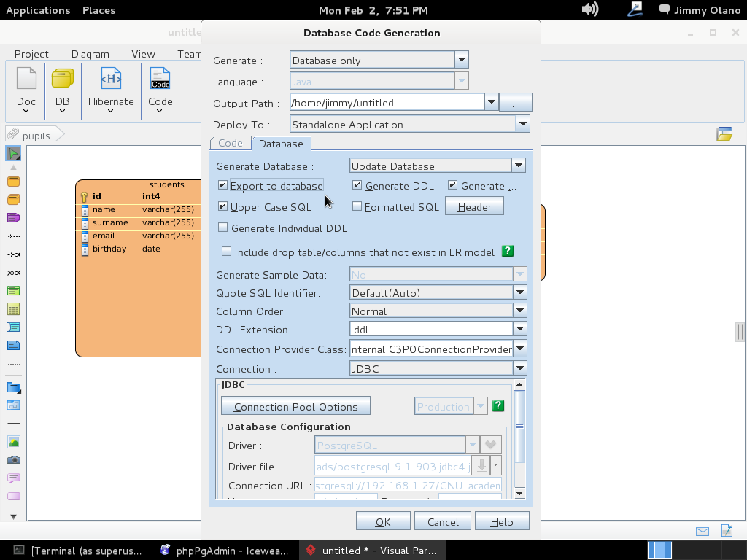Screen dimensions: 747x560
Task: Click the camera icon in left palette
Action: 13,460
